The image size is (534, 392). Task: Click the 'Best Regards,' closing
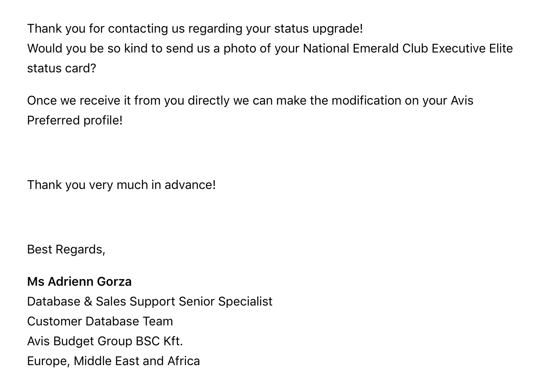pyautogui.click(x=66, y=249)
